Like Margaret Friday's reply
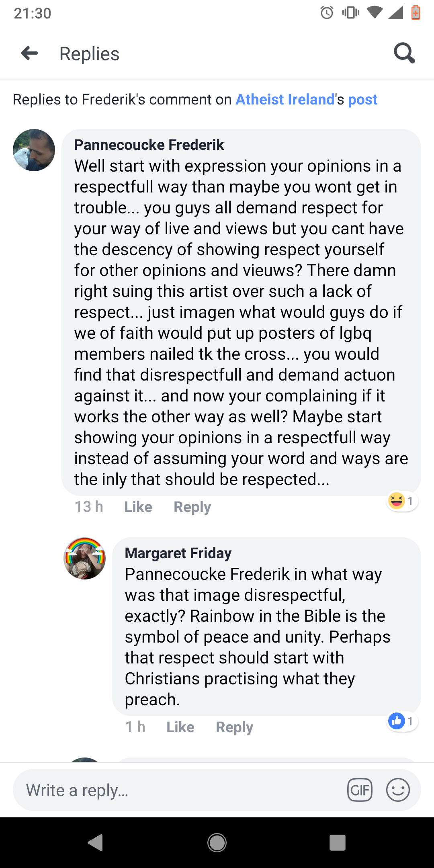The width and height of the screenshot is (434, 868). pyautogui.click(x=180, y=727)
